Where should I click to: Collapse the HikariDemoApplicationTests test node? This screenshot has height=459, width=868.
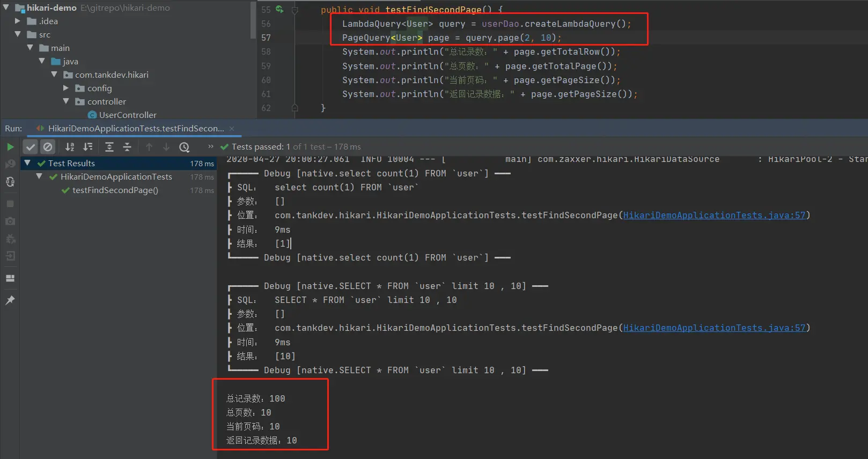click(x=39, y=176)
